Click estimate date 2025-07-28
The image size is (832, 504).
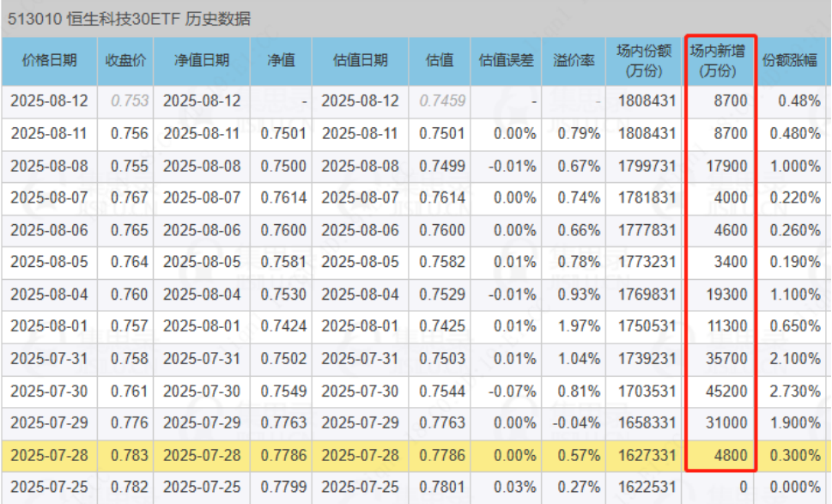tap(361, 456)
